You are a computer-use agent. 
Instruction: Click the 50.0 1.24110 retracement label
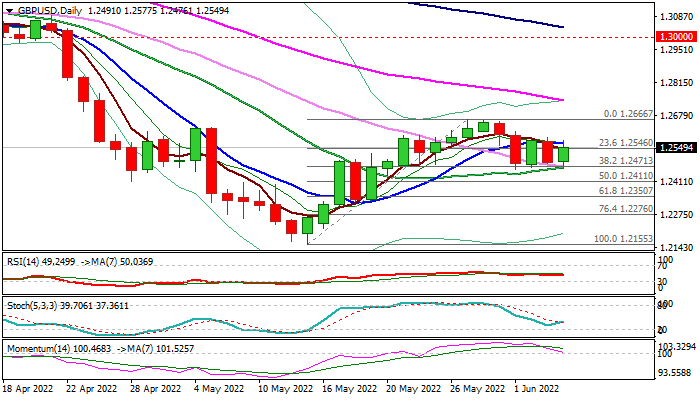click(x=626, y=176)
